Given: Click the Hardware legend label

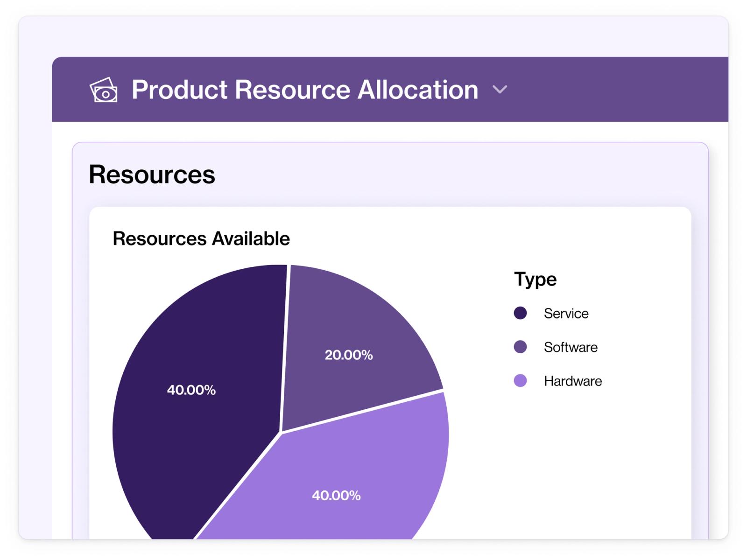Looking at the screenshot, I should coord(573,381).
